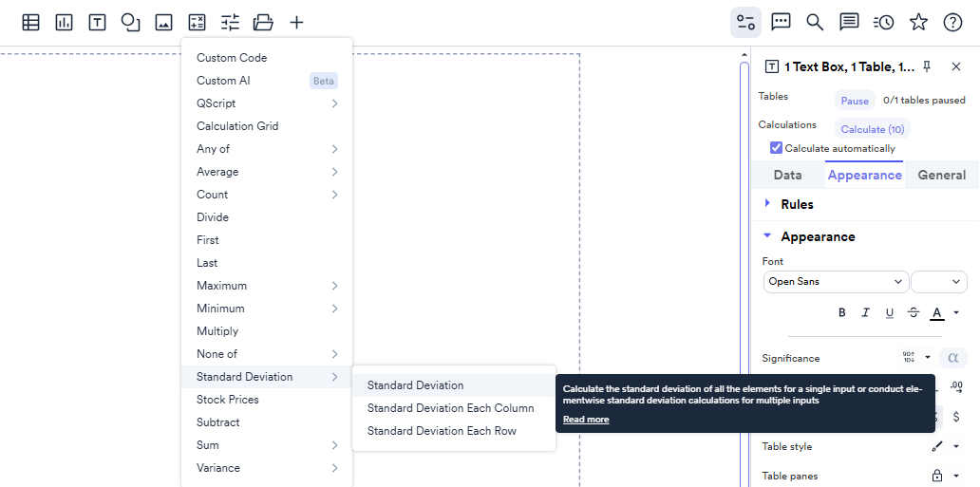
Task: Toggle the Object Inspector icon
Action: click(x=745, y=23)
